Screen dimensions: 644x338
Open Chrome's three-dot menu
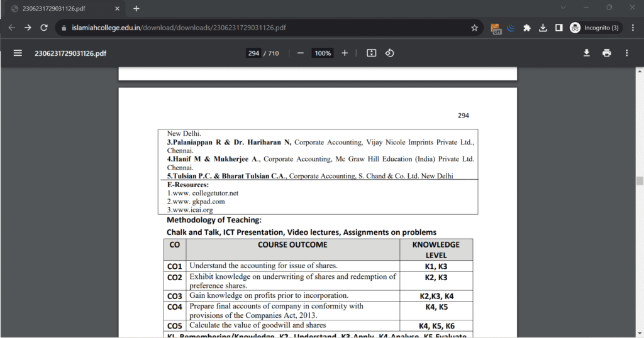click(633, 28)
